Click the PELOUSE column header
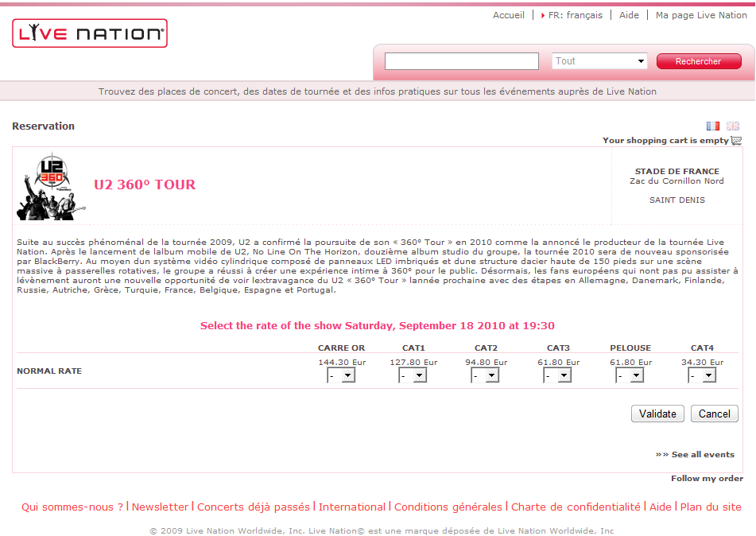Image resolution: width=756 pixels, height=536 pixels. (x=630, y=348)
